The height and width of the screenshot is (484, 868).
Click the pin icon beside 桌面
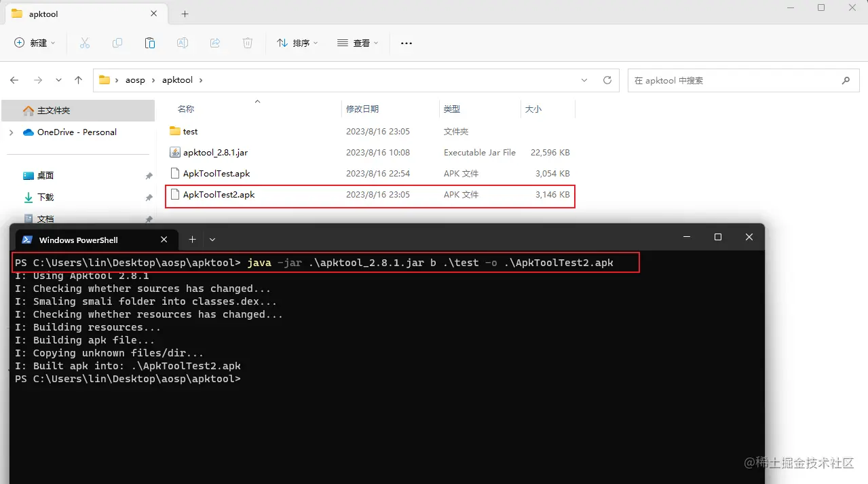(x=149, y=176)
